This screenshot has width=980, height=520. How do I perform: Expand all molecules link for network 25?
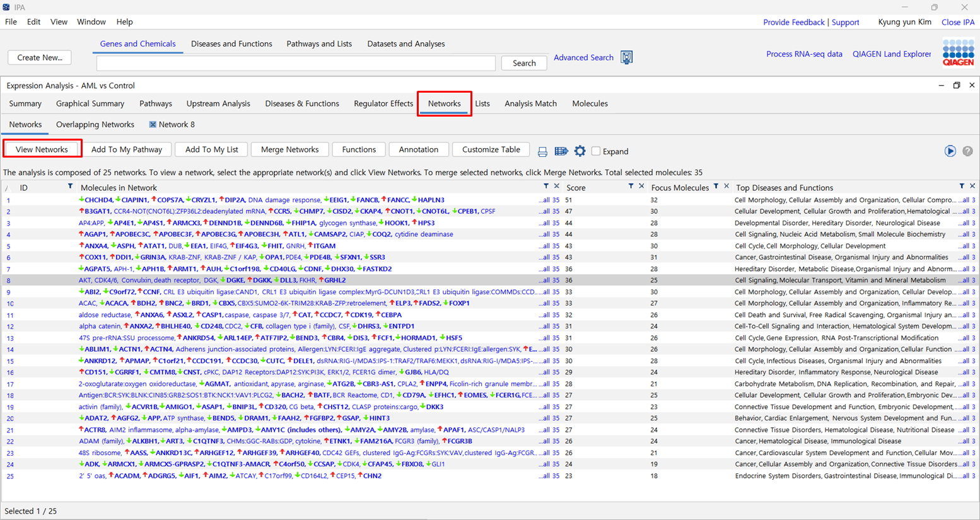[x=548, y=476]
